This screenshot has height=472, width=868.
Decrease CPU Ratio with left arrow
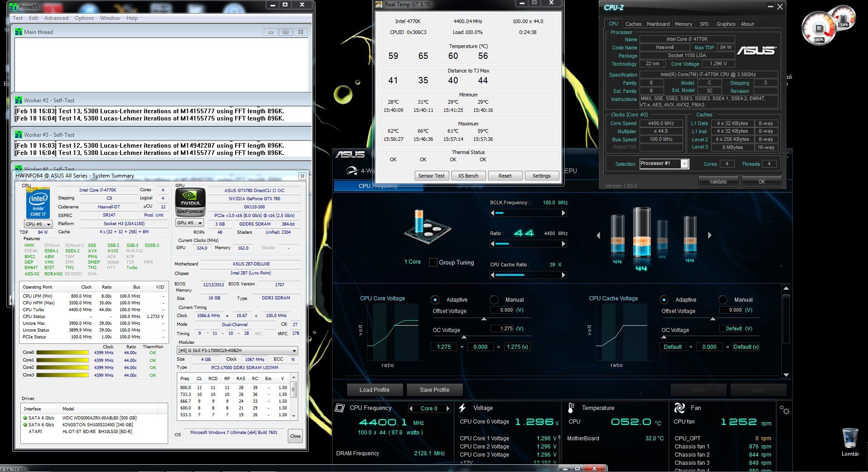point(492,244)
